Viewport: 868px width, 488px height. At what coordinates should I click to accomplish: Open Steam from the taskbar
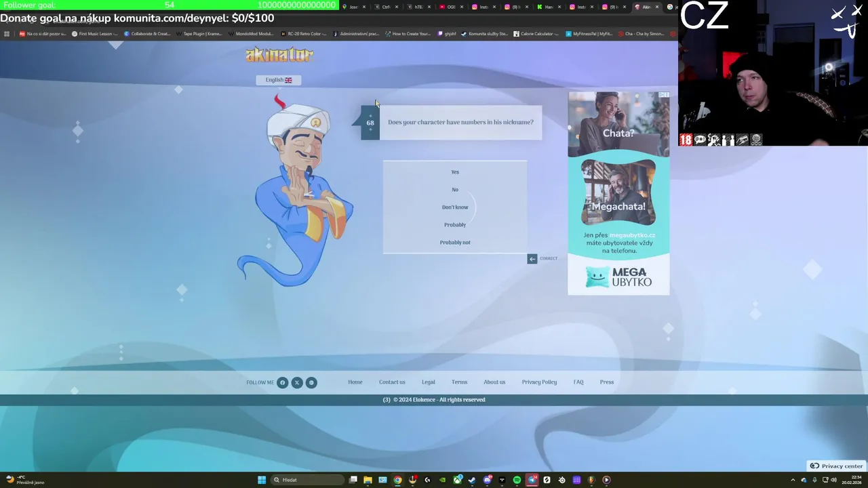[472, 480]
